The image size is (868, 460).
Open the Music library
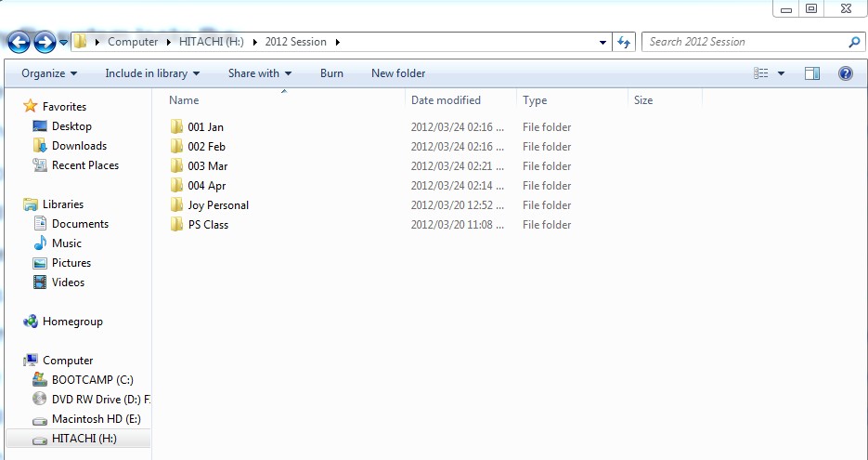click(67, 243)
